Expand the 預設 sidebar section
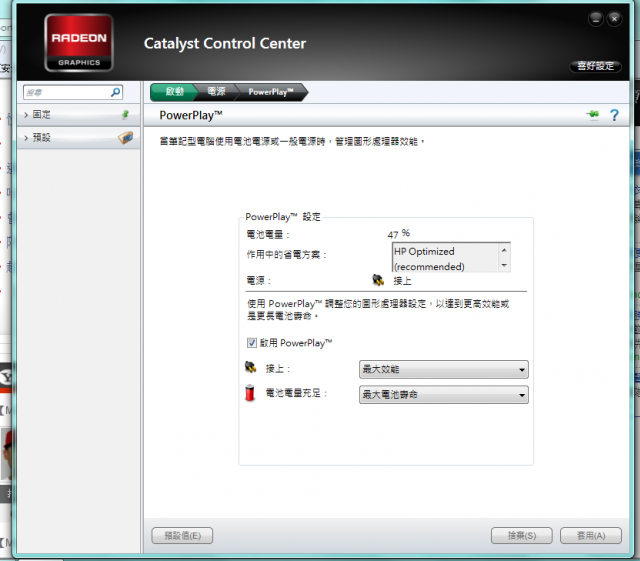 (x=78, y=138)
